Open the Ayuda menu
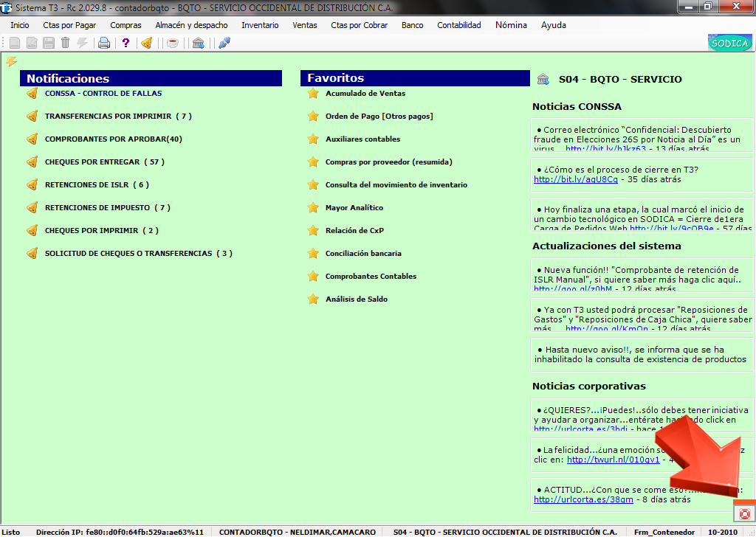The image size is (756, 537). click(x=554, y=25)
